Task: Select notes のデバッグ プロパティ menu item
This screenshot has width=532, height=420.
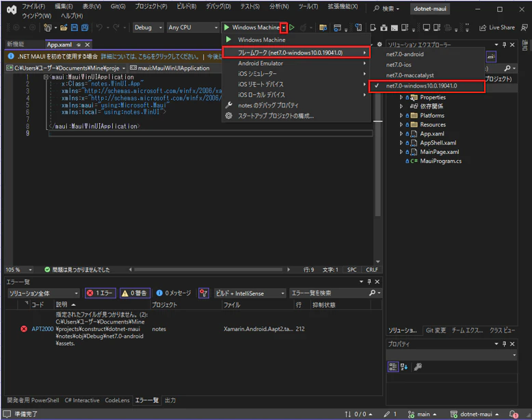Action: (x=296, y=105)
